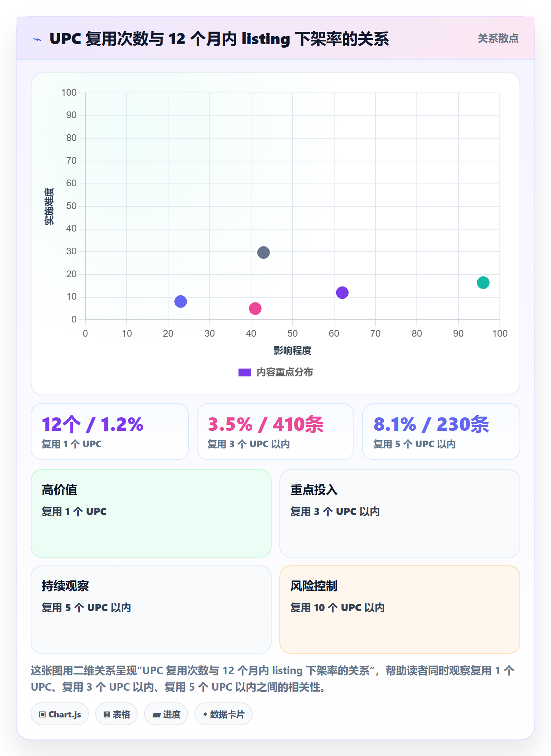
Task: Click the Chart.js tag chip
Action: [60, 714]
